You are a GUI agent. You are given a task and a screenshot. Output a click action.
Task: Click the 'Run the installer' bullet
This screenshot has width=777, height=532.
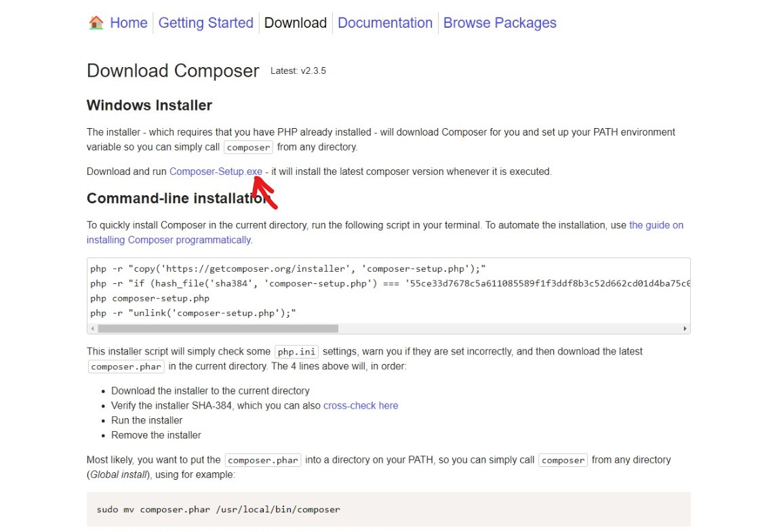tap(146, 421)
